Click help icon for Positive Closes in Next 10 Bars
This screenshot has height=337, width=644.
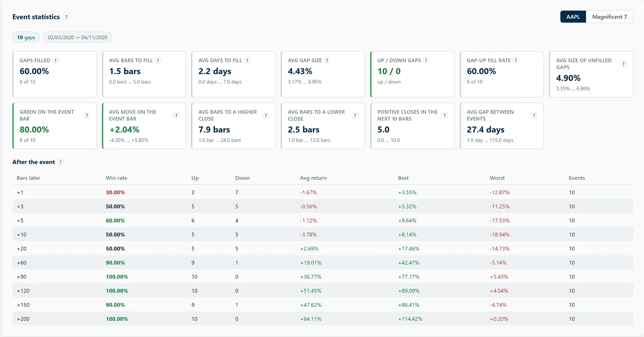click(444, 115)
